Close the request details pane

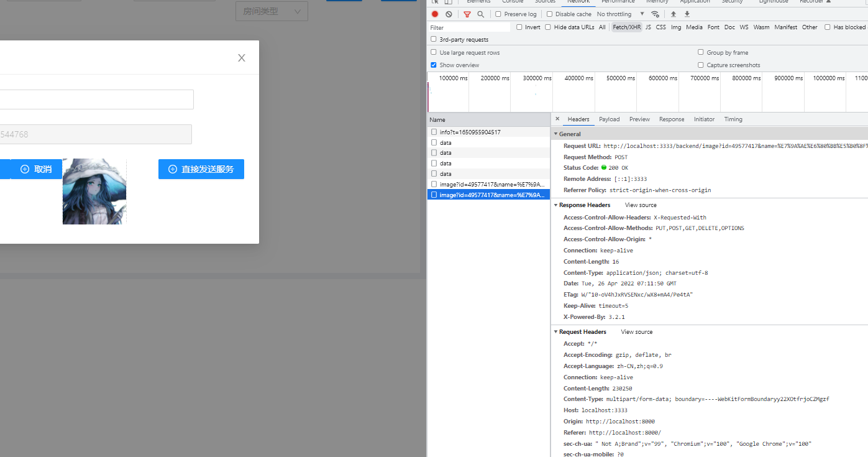point(557,119)
